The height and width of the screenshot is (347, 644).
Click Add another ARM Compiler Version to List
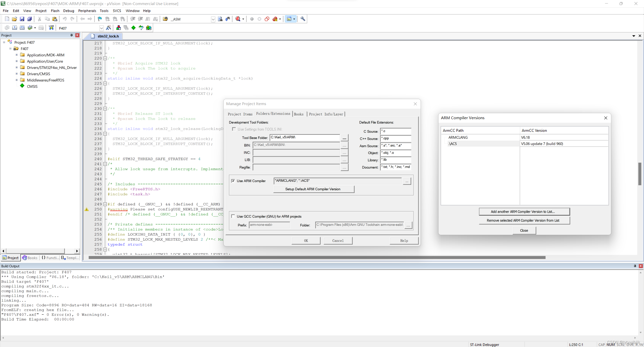click(x=524, y=212)
